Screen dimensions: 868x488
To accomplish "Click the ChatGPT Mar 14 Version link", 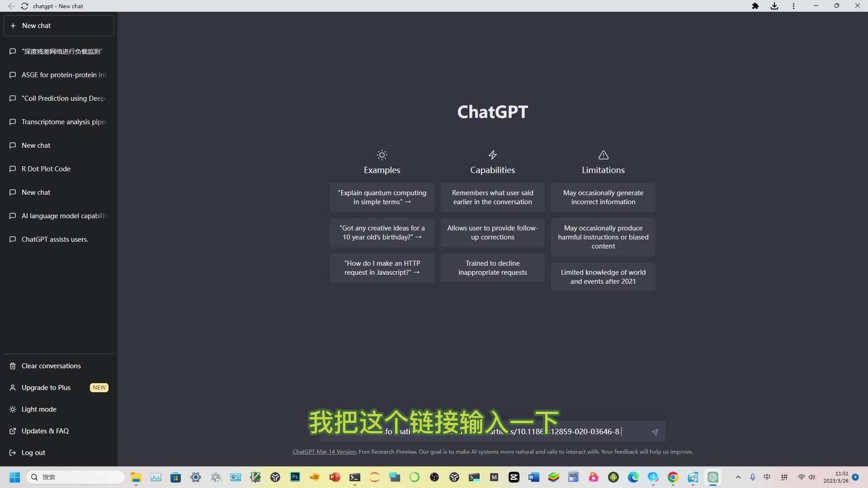I will (x=324, y=451).
